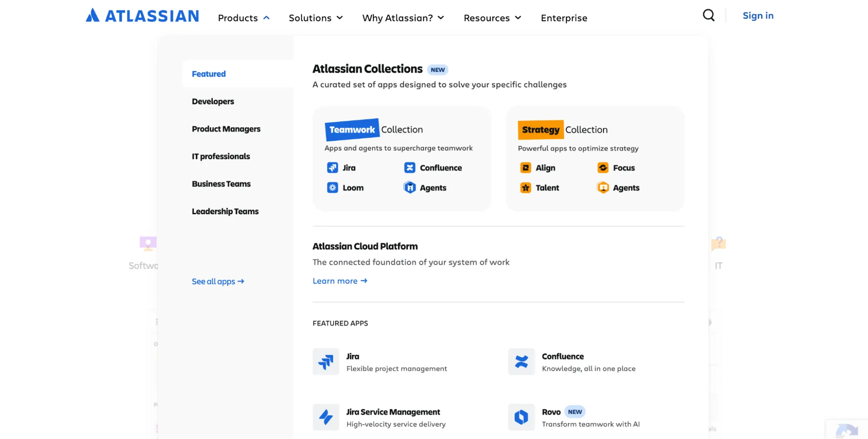Click the Focus icon in Strategy Collection
Screen dimensions: 868x439
(603, 168)
